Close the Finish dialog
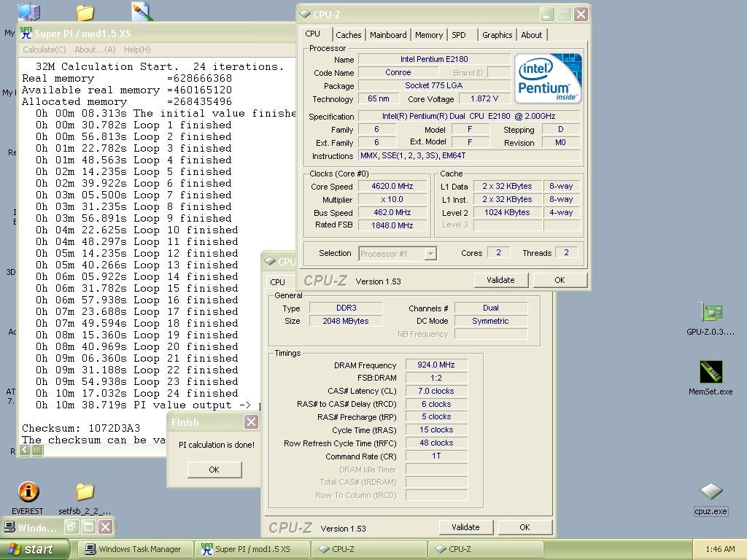 pos(251,421)
